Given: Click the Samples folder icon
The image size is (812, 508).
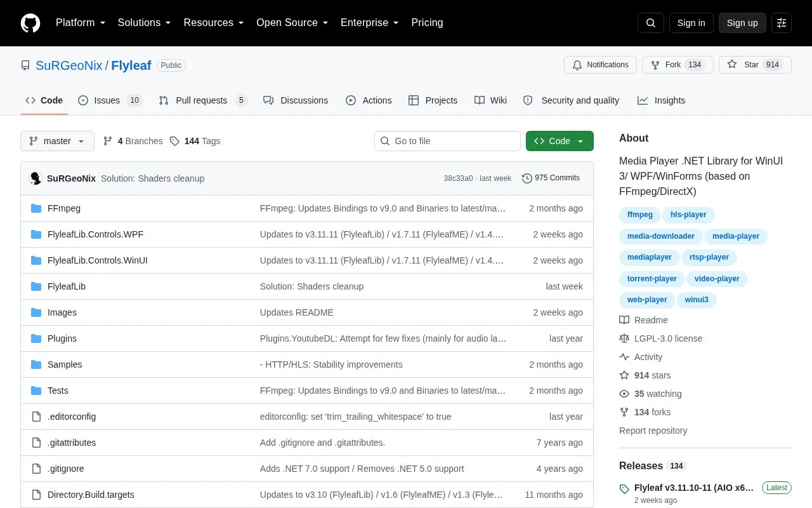Looking at the screenshot, I should 36,364.
